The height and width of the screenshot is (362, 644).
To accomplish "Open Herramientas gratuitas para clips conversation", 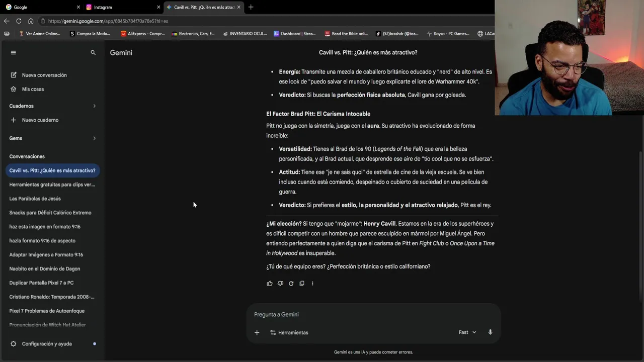I will [x=52, y=185].
